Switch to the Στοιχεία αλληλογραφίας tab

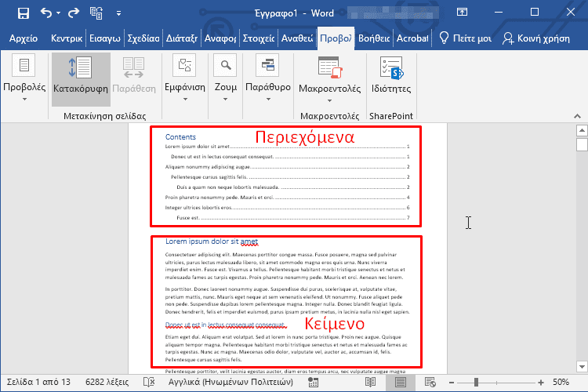[x=259, y=38]
